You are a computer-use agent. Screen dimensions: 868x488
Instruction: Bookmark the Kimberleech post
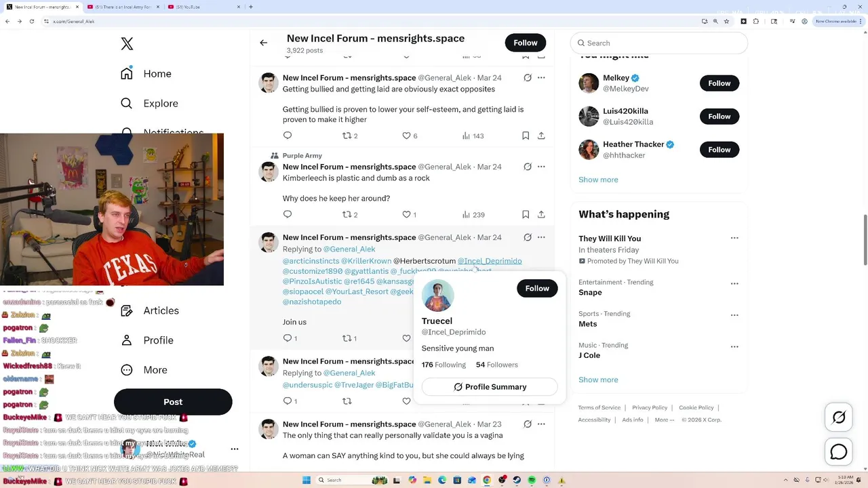[526, 214]
